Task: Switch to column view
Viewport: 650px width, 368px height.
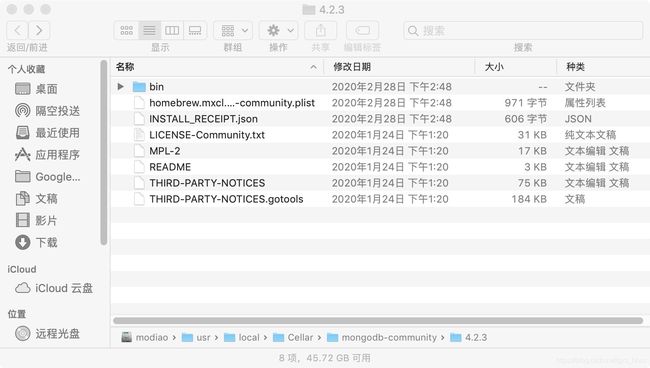Action: pyautogui.click(x=172, y=30)
